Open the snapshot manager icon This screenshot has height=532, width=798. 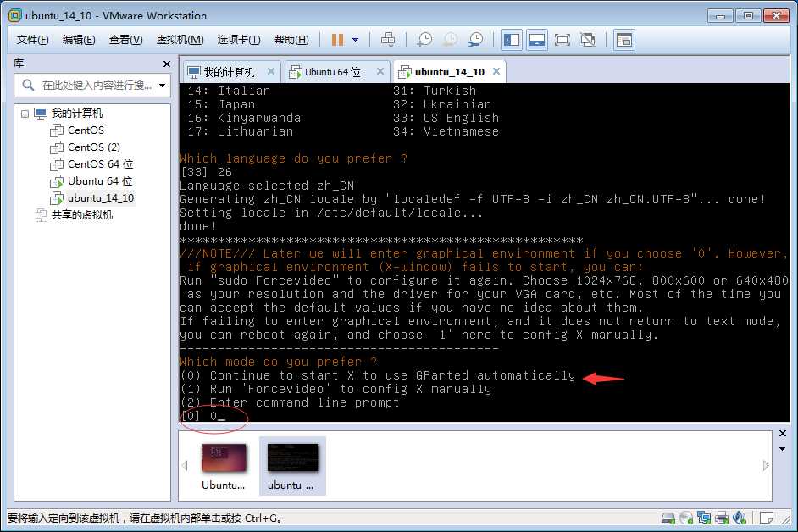476,40
